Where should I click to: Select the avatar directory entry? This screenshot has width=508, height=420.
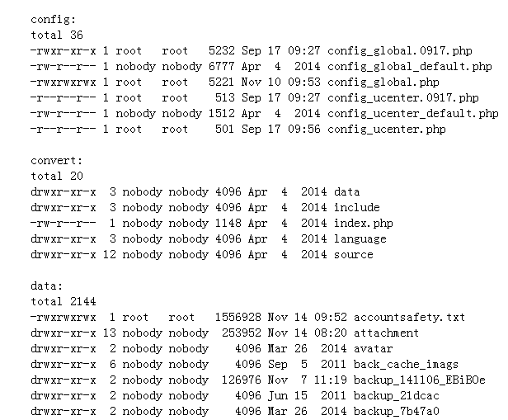[374, 349]
